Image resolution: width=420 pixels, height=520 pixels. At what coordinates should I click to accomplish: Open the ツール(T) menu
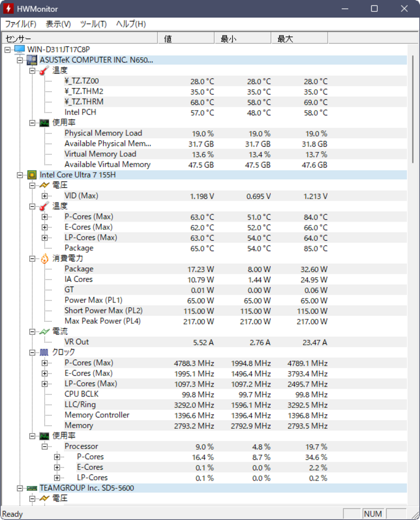93,24
